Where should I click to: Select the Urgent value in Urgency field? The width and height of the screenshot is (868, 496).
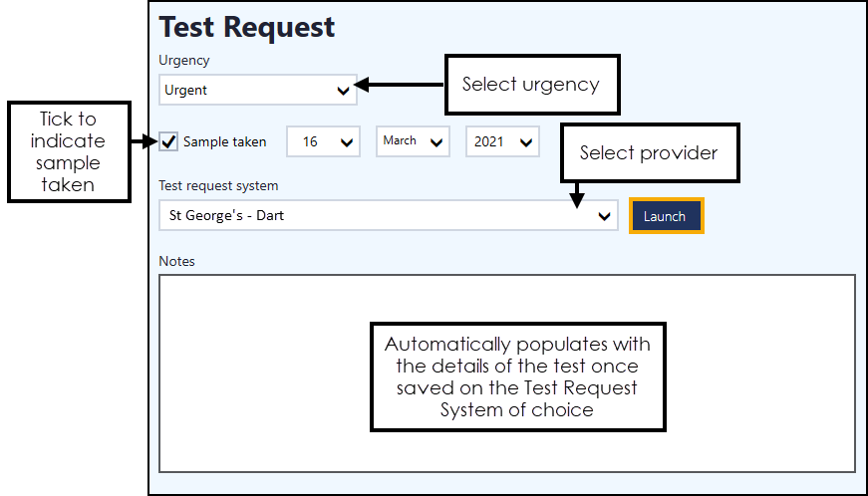point(187,91)
